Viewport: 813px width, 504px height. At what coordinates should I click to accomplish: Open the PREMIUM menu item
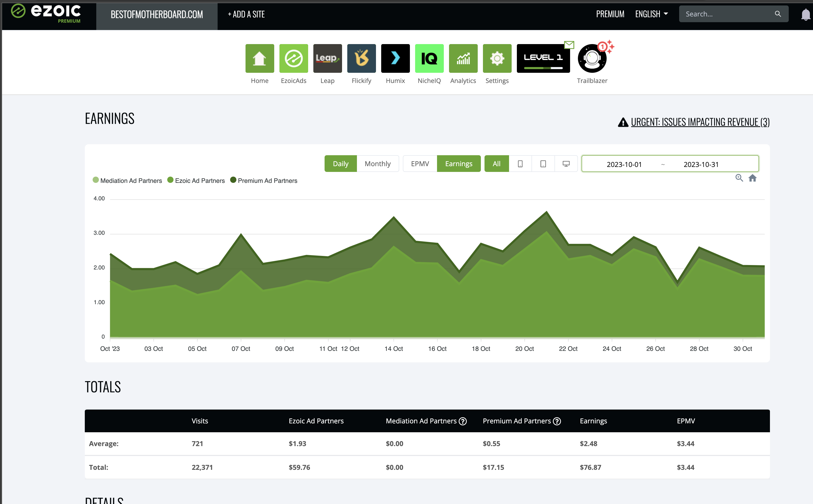click(610, 14)
